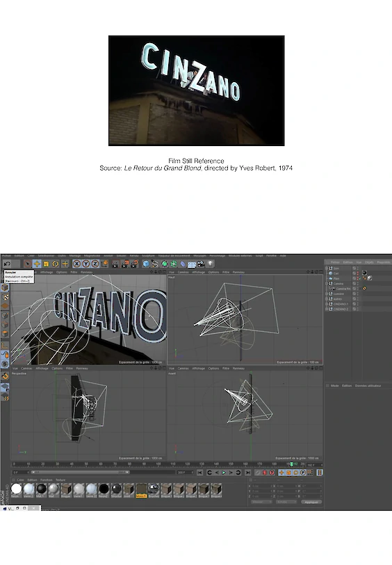Toggle the layer box on the Ciel row
This screenshot has width=392, height=565.
tap(354, 273)
